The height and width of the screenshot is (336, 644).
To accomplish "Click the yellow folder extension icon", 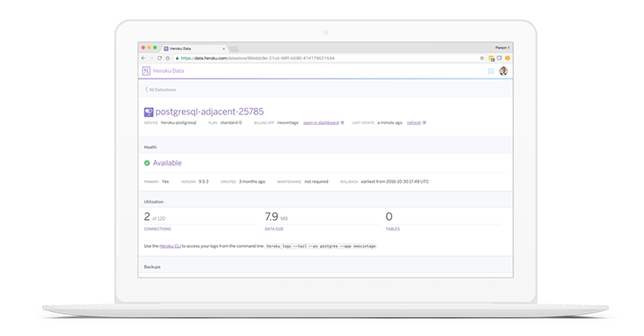I will [x=491, y=58].
